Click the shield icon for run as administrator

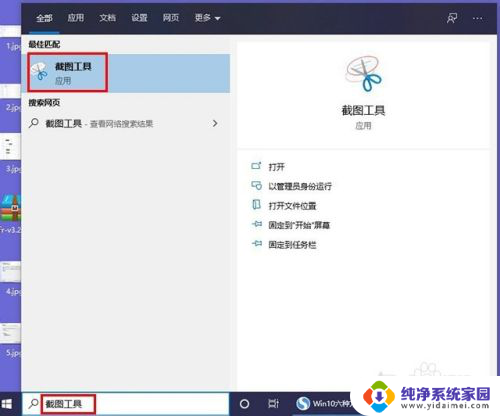[x=256, y=185]
